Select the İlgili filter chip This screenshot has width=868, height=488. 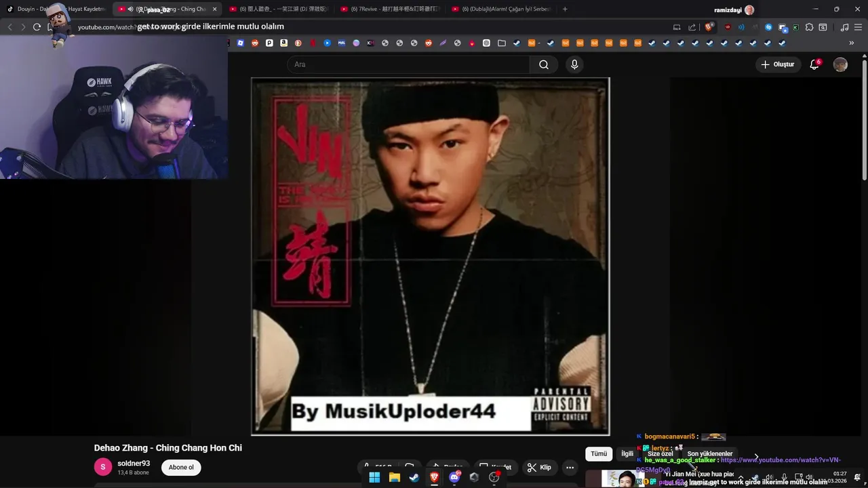627,454
